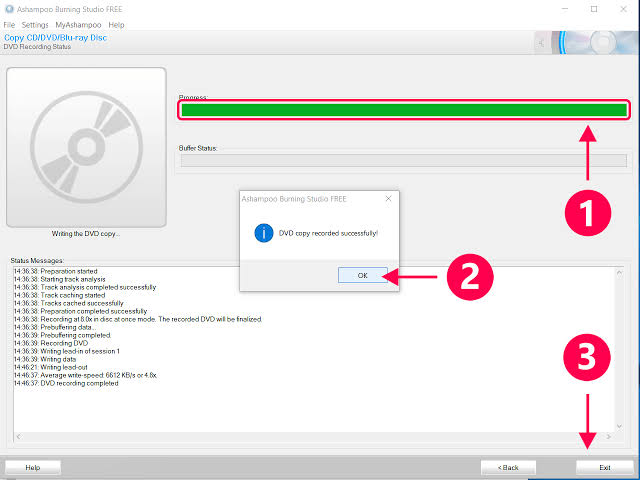Select 'Recording DVD' log line
This screenshot has height=480, width=640.
51,343
